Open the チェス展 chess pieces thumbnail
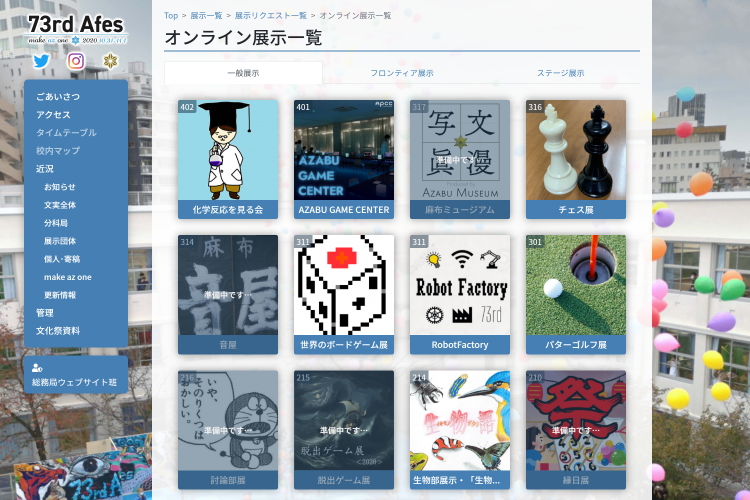Image resolution: width=750 pixels, height=500 pixels. (576, 150)
